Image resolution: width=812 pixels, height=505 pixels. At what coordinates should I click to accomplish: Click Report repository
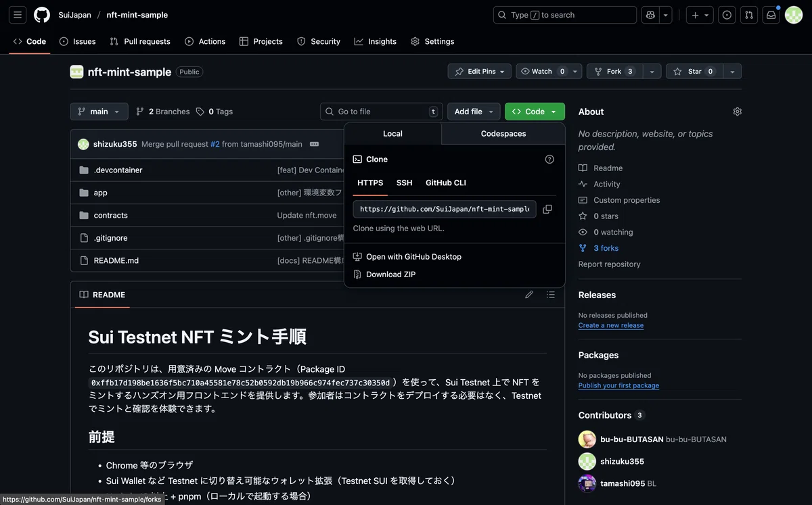pos(609,264)
